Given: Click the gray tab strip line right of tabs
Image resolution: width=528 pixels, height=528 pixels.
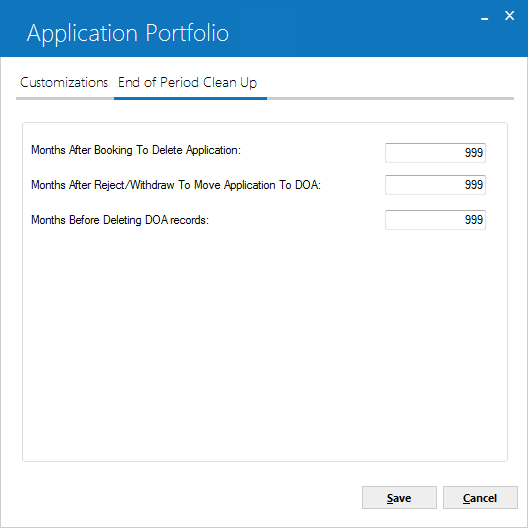Looking at the screenshot, I should coord(390,99).
